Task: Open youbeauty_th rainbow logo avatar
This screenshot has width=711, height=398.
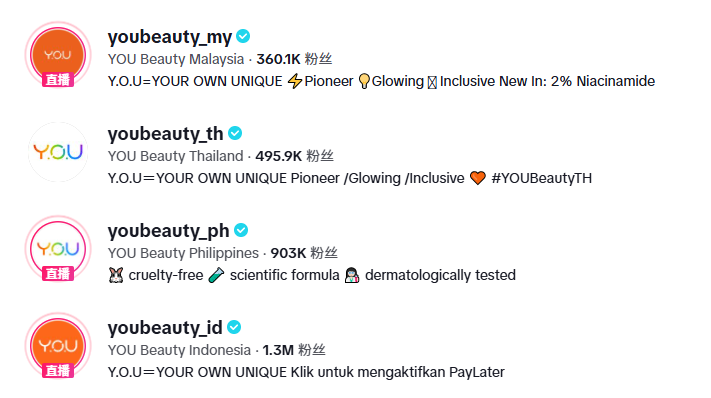Action: coord(58,152)
